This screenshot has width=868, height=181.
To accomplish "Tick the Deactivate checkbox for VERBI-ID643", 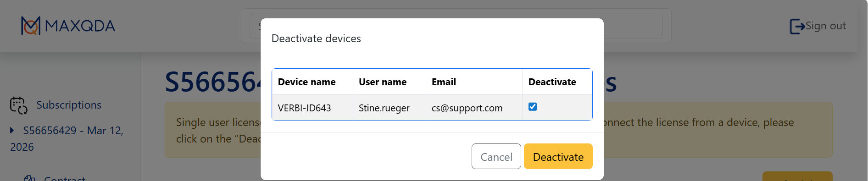I will pyautogui.click(x=533, y=107).
